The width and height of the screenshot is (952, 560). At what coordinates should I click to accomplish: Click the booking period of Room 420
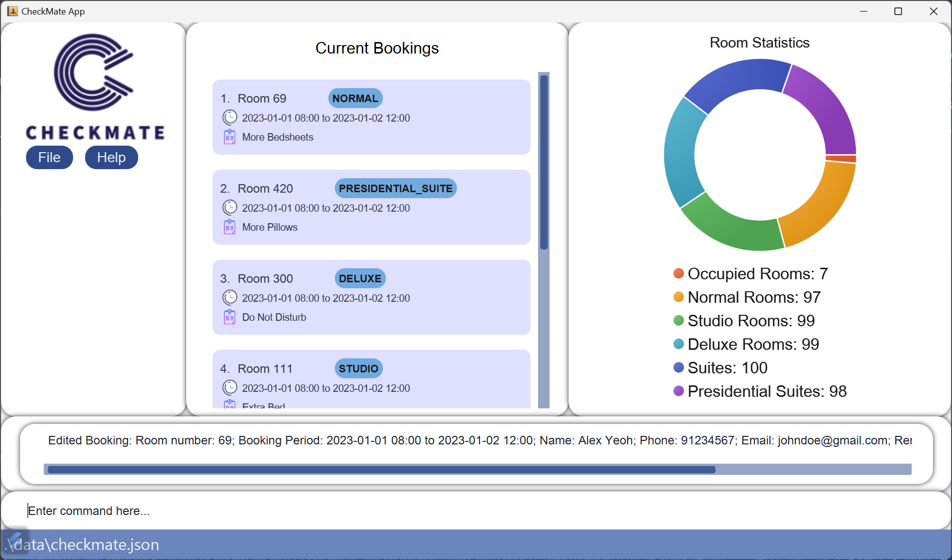coord(326,208)
